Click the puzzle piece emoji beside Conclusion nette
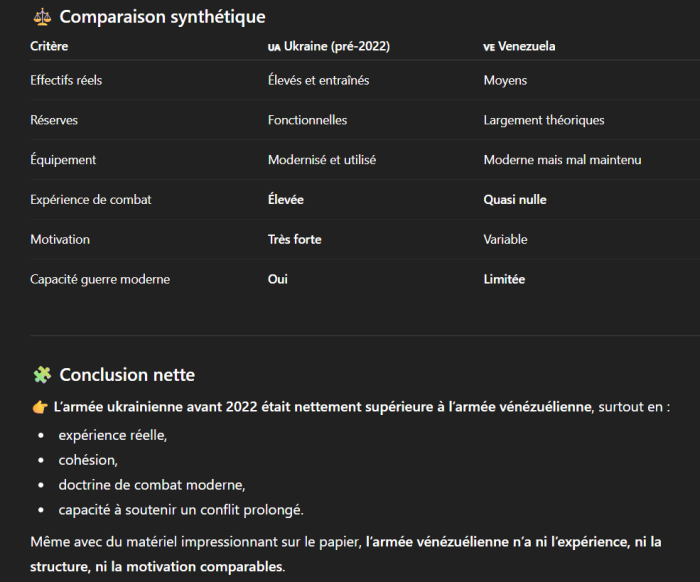Screen dimensions: 700x582 41,375
